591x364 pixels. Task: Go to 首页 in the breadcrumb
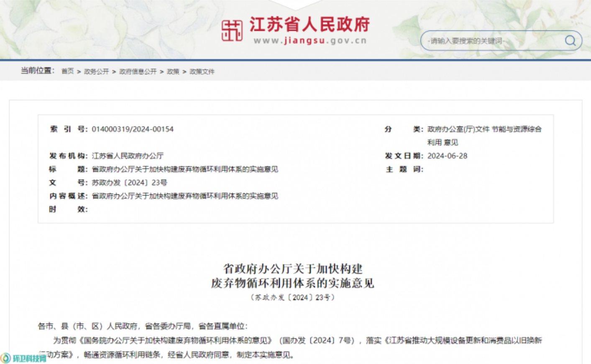[x=67, y=71]
